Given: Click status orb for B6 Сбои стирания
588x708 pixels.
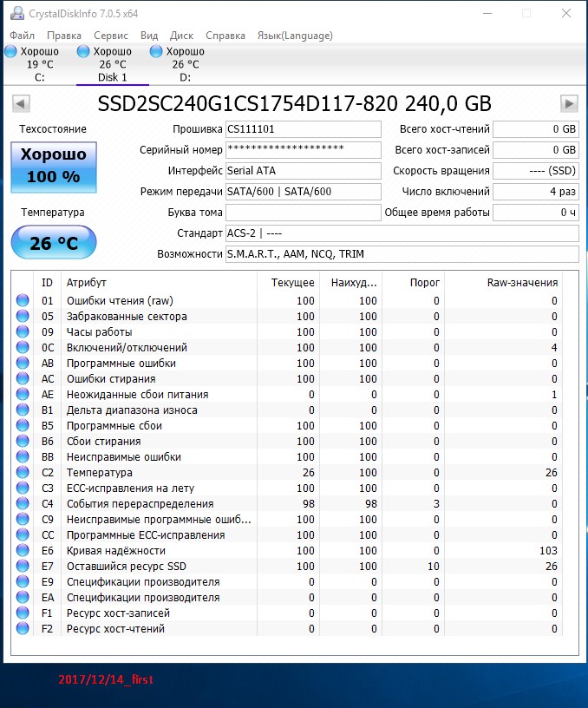Looking at the screenshot, I should coord(23,441).
